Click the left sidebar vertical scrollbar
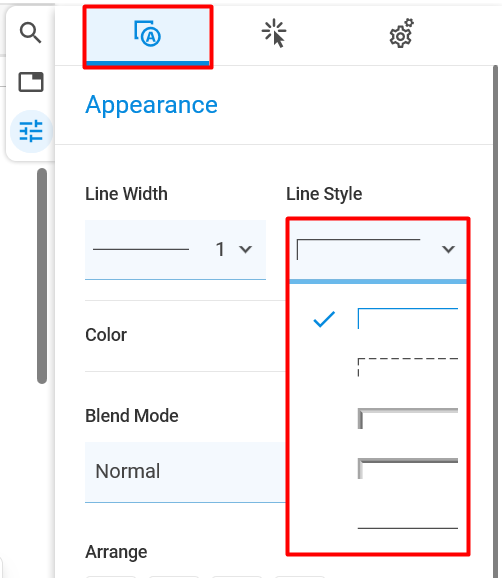The width and height of the screenshot is (502, 578). tap(42, 276)
